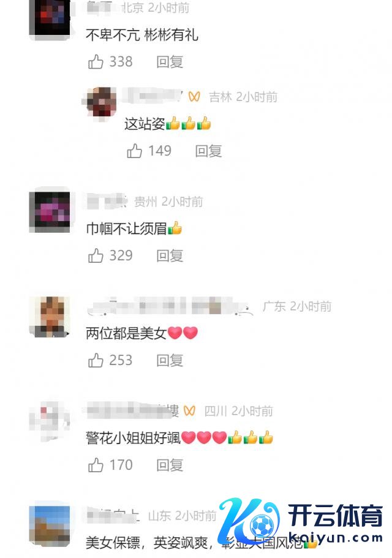Open avatar of the 广东 commenter
This screenshot has width=392, height=558.
50,317
